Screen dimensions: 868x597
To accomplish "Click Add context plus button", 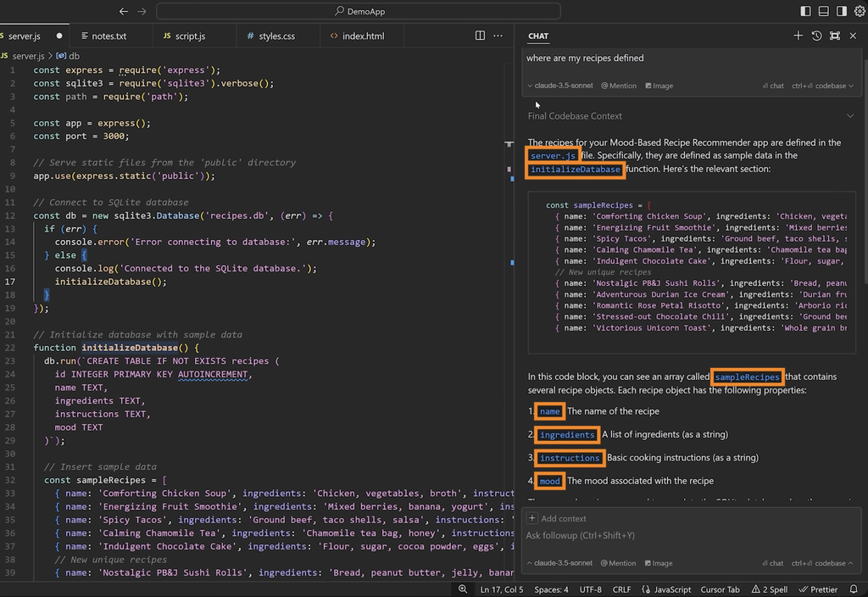I will (532, 518).
